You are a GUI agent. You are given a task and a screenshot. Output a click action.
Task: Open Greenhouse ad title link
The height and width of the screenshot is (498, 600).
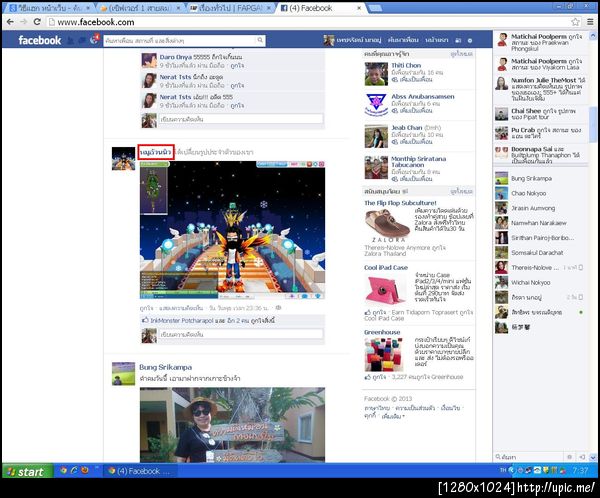click(382, 332)
